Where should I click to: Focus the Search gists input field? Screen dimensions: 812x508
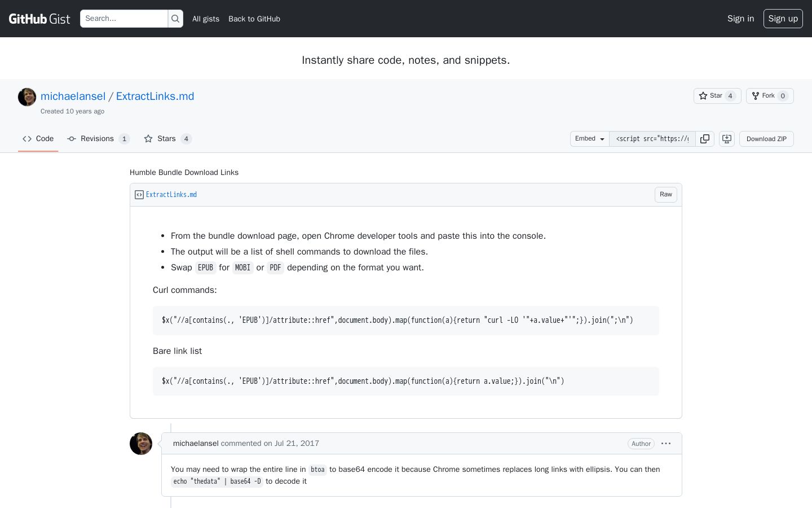(124, 19)
